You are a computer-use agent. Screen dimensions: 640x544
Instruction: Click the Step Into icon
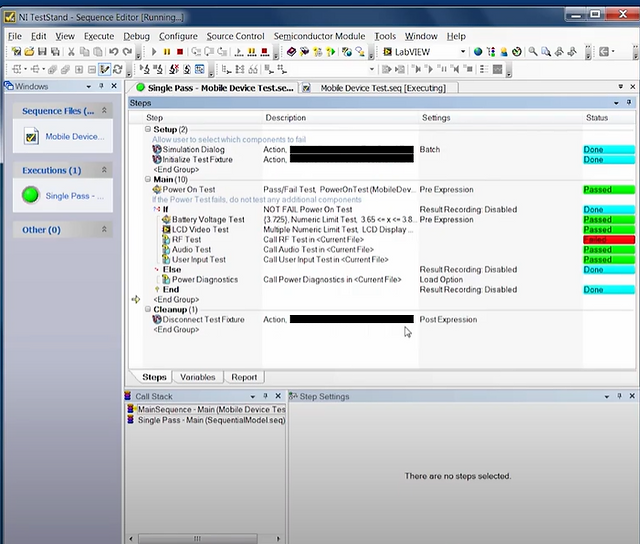coord(196,51)
